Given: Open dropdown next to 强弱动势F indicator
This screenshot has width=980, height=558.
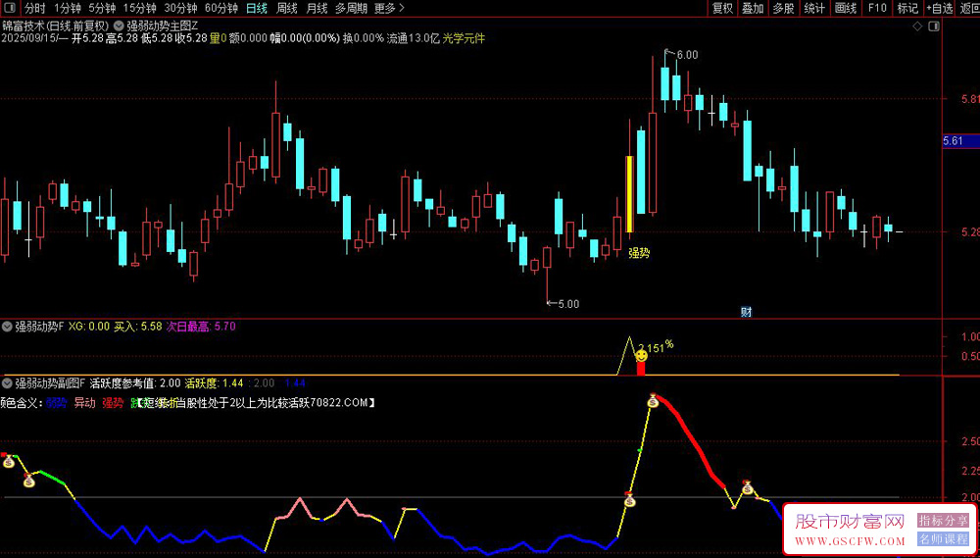Looking at the screenshot, I should click(7, 326).
